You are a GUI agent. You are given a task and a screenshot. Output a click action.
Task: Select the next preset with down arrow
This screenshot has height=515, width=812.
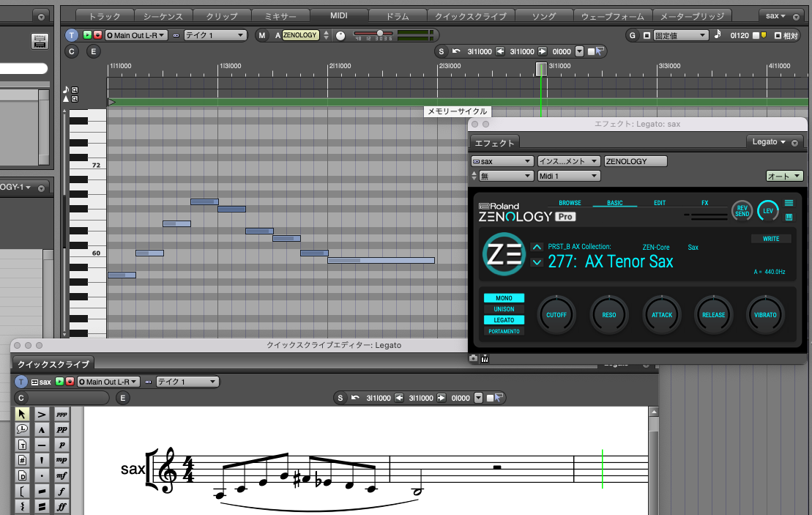coord(537,263)
